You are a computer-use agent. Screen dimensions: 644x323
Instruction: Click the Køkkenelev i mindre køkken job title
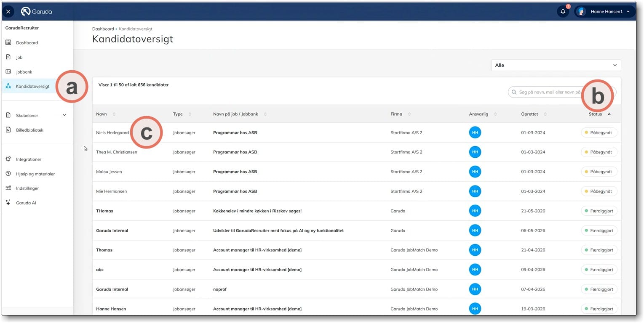257,211
